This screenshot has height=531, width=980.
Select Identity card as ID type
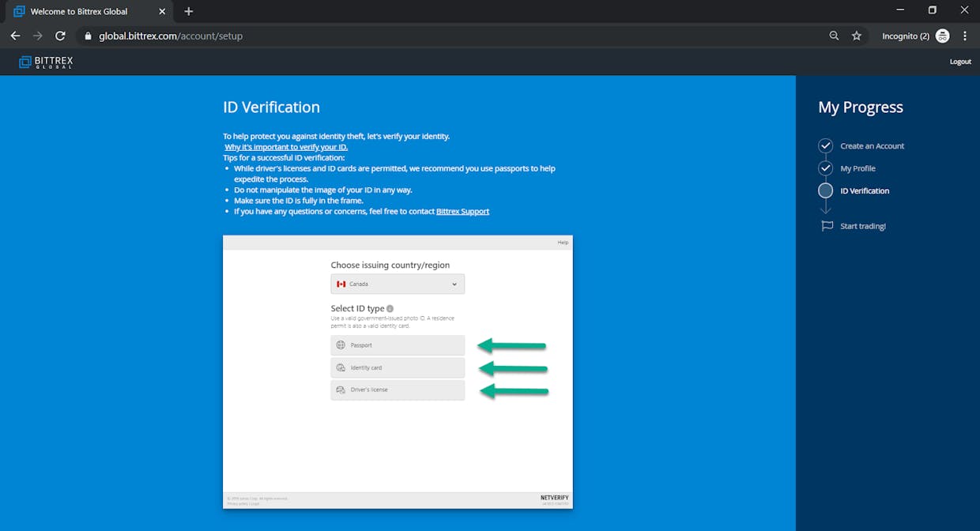pos(398,367)
